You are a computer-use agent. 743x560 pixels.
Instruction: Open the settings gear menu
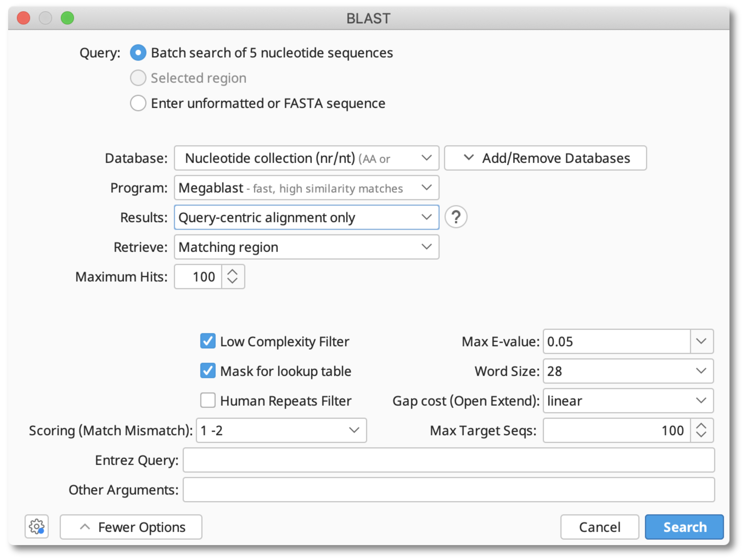37,526
